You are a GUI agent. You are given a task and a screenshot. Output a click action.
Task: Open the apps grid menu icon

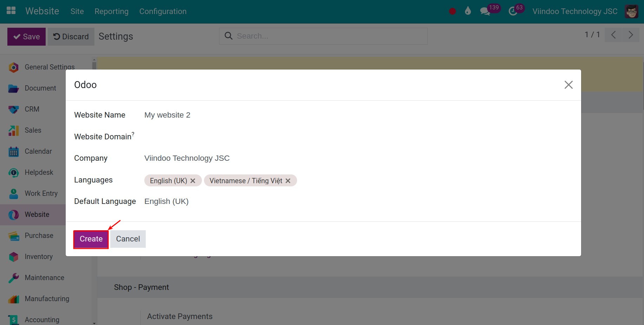pos(11,11)
